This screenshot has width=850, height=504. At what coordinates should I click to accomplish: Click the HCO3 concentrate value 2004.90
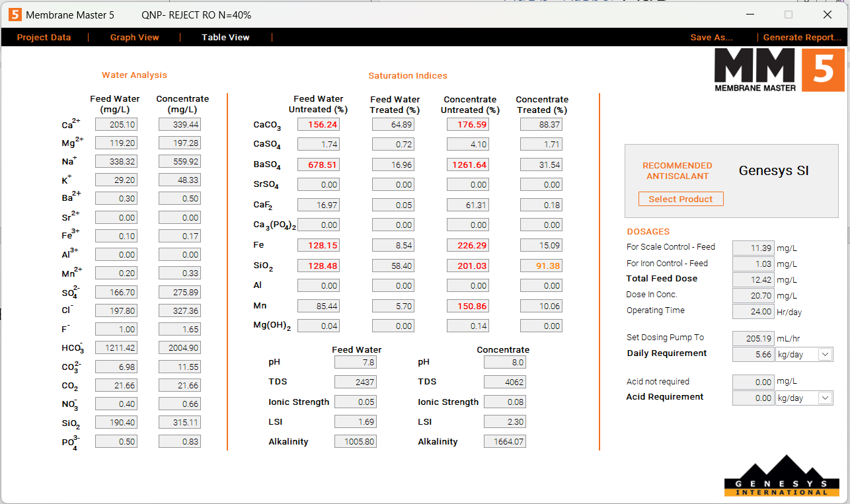(180, 347)
